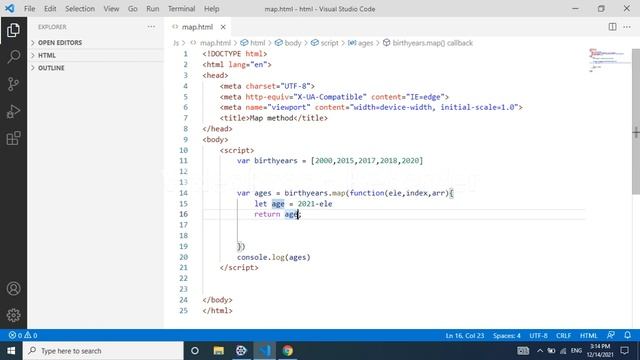The height and width of the screenshot is (360, 640).
Task: Click script breadcrumb segment
Action: 329,43
